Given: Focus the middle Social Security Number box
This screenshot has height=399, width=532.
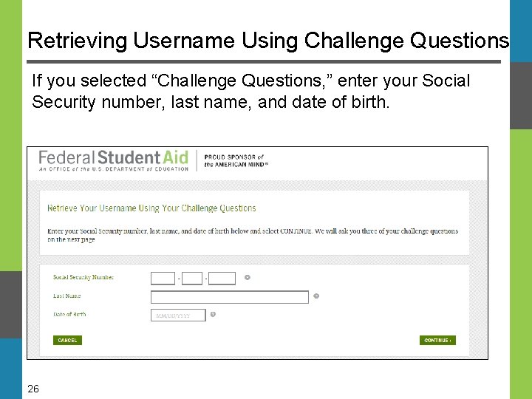Looking at the screenshot, I should [192, 279].
